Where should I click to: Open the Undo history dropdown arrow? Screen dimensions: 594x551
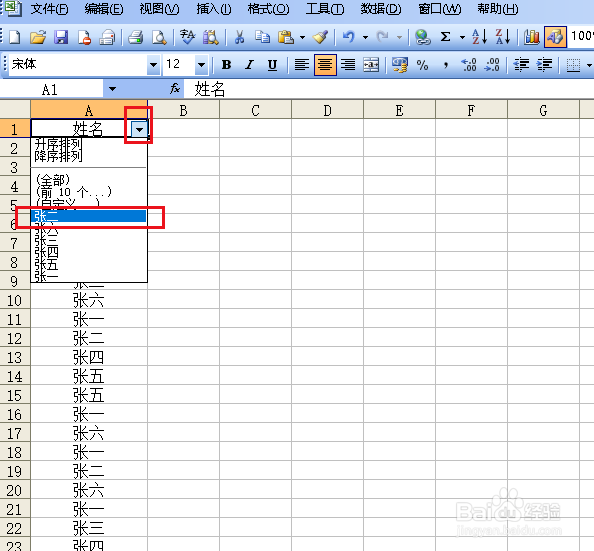click(366, 37)
